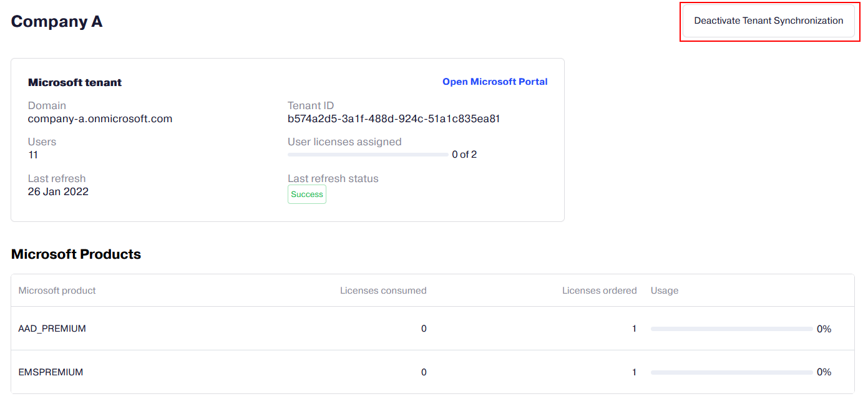Click the Success status badge

pos(307,195)
